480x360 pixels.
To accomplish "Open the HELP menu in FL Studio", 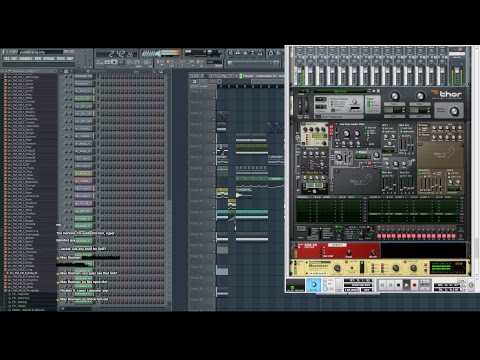I will (x=70, y=59).
